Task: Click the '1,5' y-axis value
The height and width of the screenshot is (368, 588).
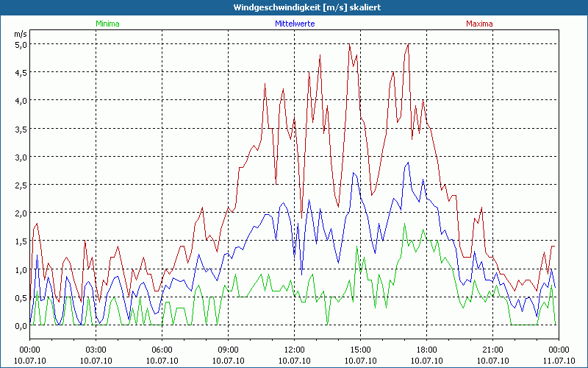Action: (21, 241)
